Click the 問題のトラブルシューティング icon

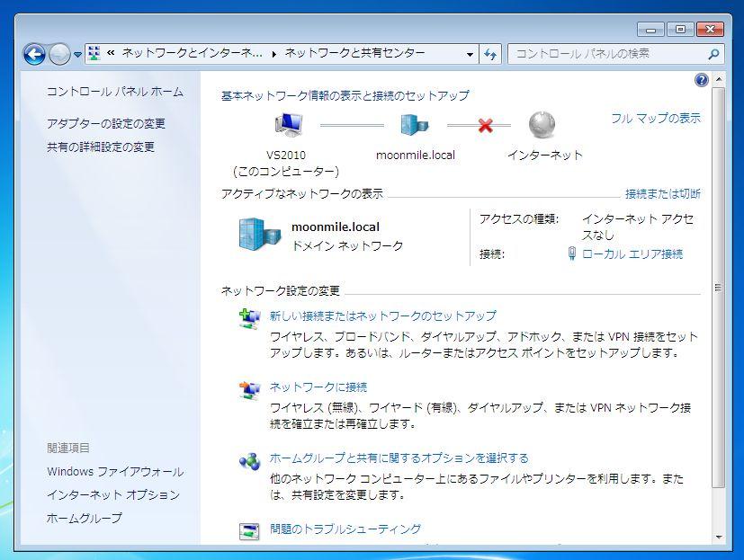pos(249,531)
